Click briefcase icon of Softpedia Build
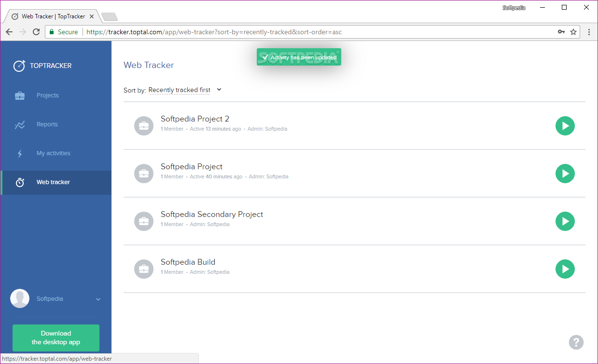Screen dimensions: 598x364 tap(144, 269)
